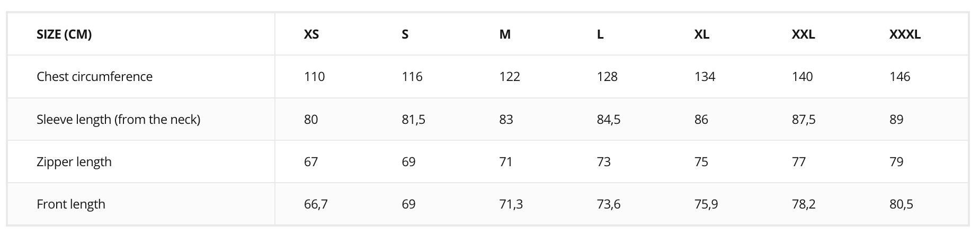Click sleeve length value 87,5 for XXL

point(804,120)
